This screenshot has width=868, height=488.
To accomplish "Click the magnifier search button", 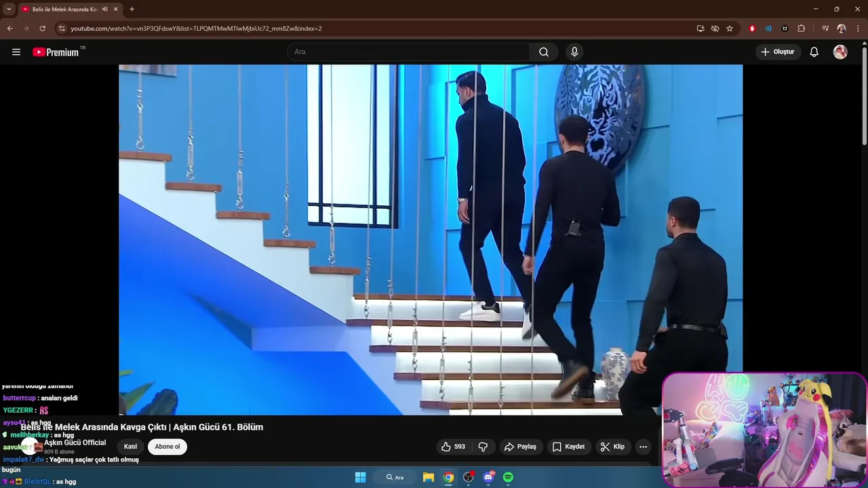I will 544,52.
